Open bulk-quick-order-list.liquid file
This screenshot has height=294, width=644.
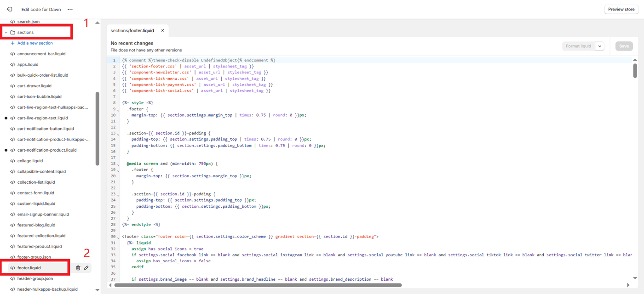coord(43,75)
